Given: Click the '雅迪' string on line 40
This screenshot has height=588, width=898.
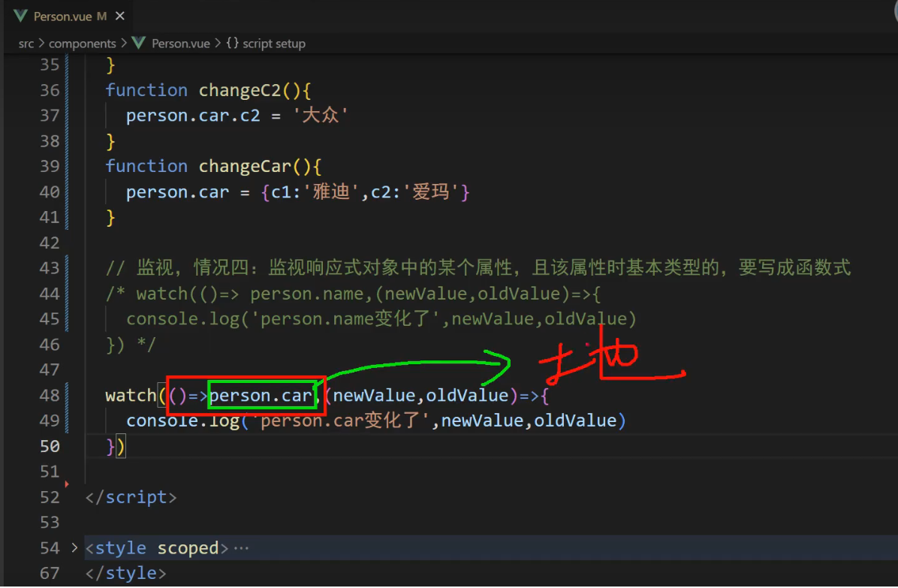Looking at the screenshot, I should tap(331, 191).
